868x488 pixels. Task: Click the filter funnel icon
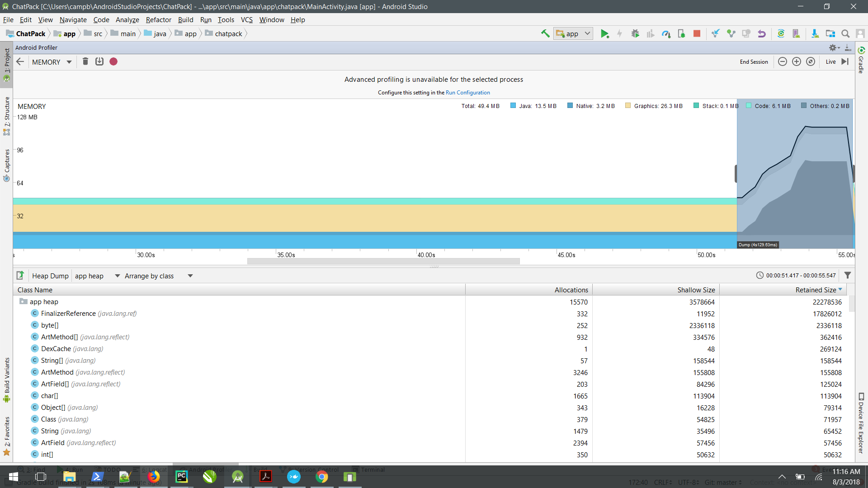tap(848, 275)
